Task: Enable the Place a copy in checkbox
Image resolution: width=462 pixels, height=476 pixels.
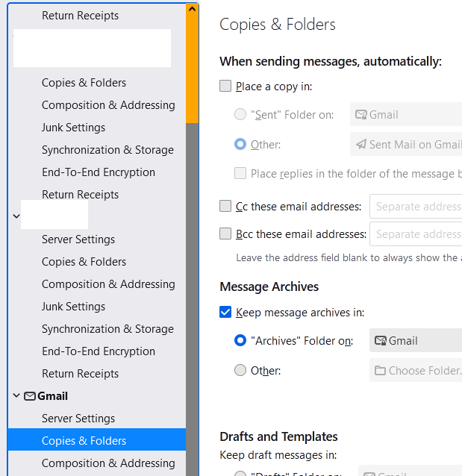Action: click(x=225, y=87)
